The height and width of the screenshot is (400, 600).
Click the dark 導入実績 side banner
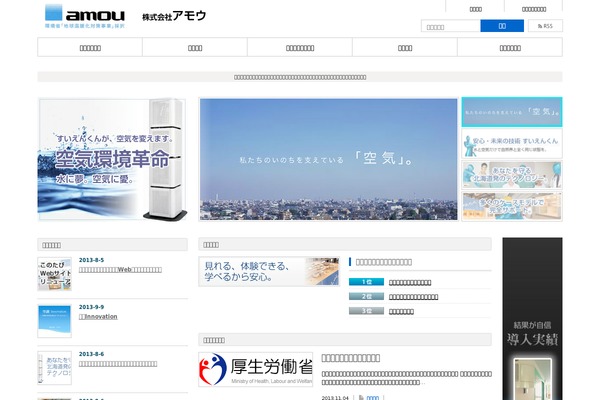click(532, 318)
